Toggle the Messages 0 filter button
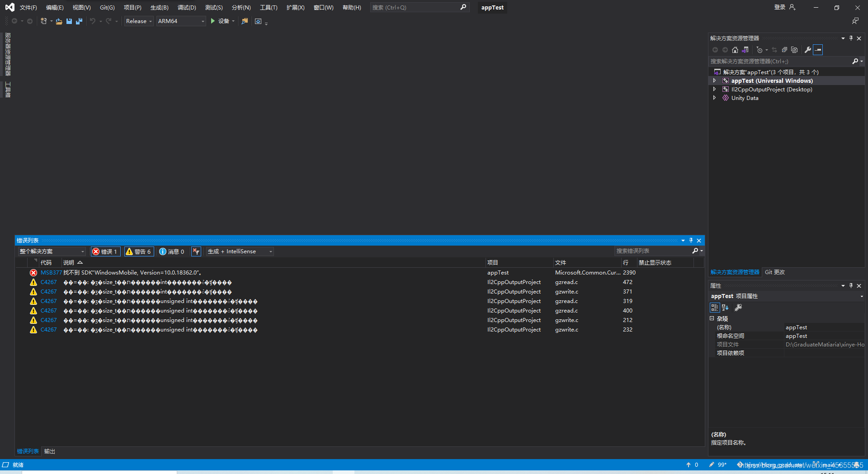Image resolution: width=868 pixels, height=474 pixels. coord(172,251)
